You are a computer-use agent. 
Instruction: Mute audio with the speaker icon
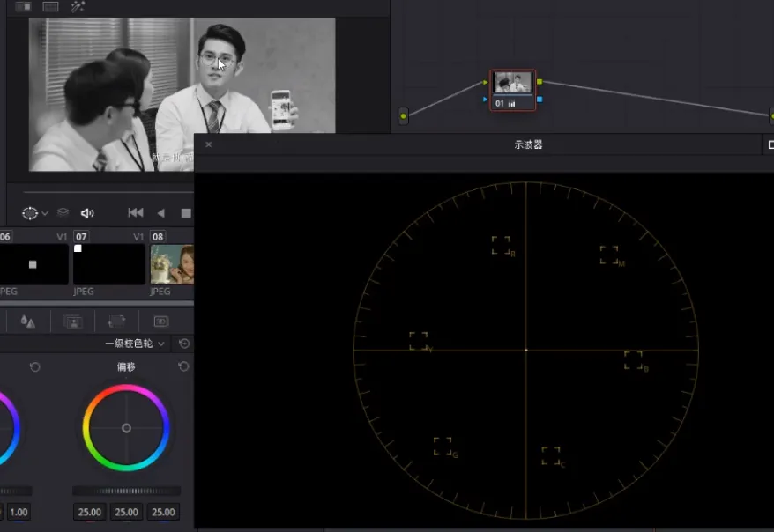pyautogui.click(x=87, y=213)
